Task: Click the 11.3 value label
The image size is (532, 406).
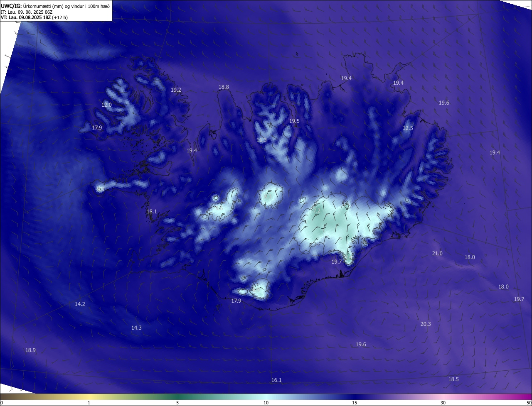Action: (261, 140)
